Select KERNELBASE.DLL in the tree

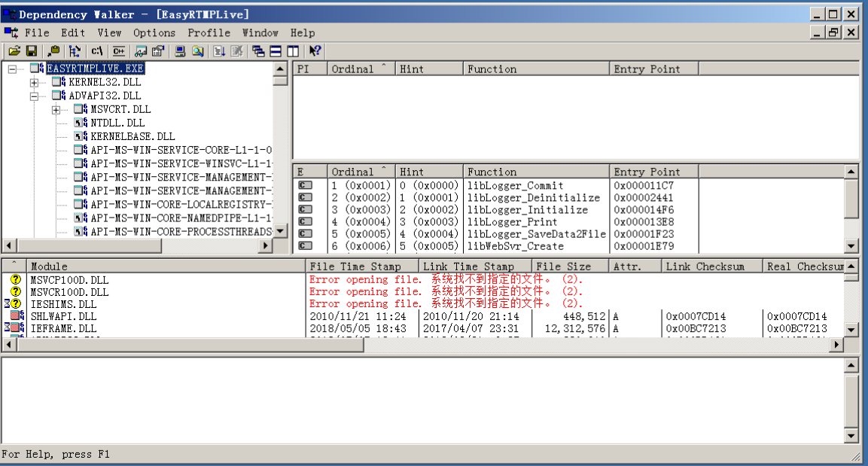[132, 136]
